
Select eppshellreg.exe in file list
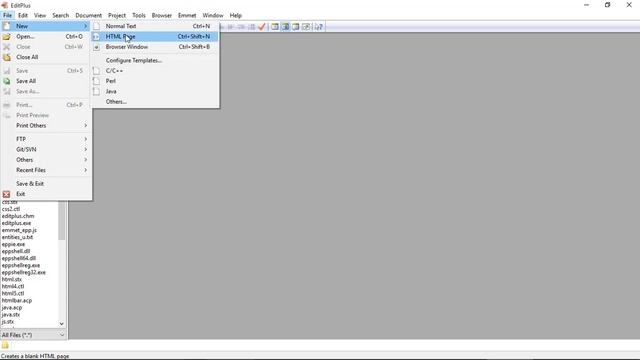pyautogui.click(x=21, y=265)
